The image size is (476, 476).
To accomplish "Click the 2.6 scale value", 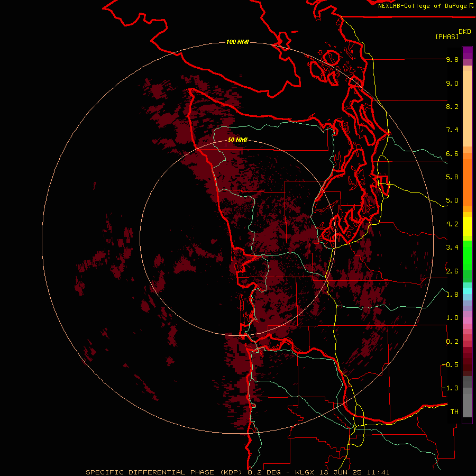I will (452, 271).
